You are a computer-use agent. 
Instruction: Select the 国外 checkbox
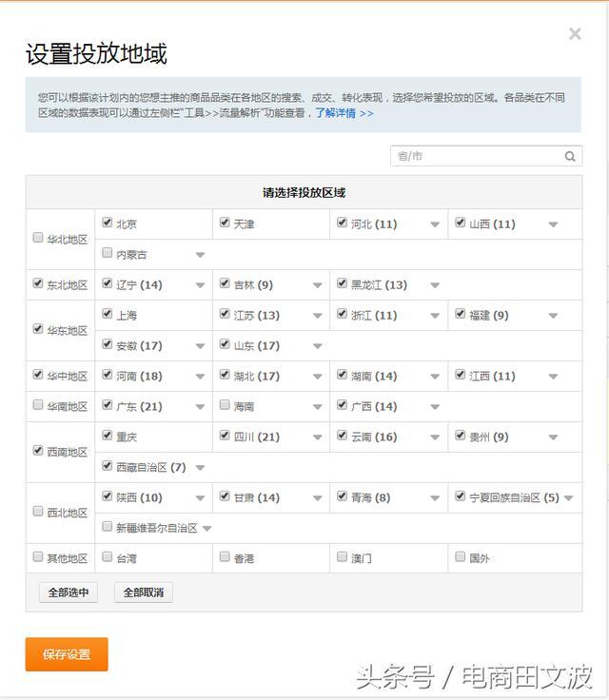click(x=461, y=557)
